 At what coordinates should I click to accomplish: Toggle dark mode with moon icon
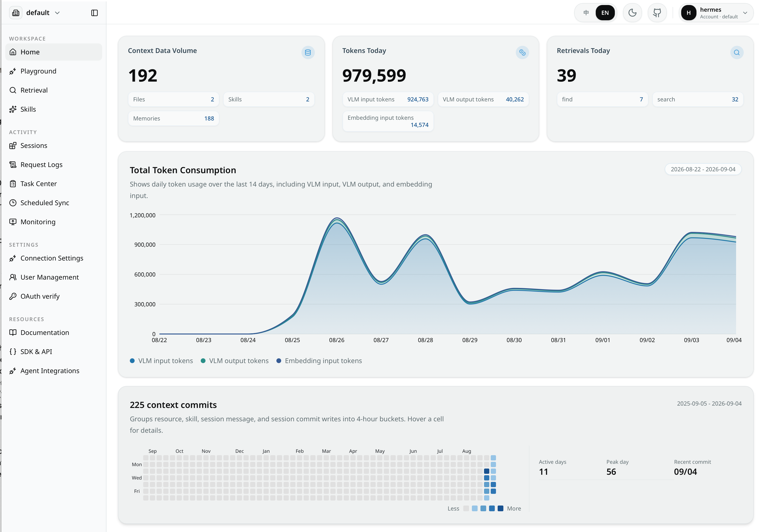click(x=632, y=13)
